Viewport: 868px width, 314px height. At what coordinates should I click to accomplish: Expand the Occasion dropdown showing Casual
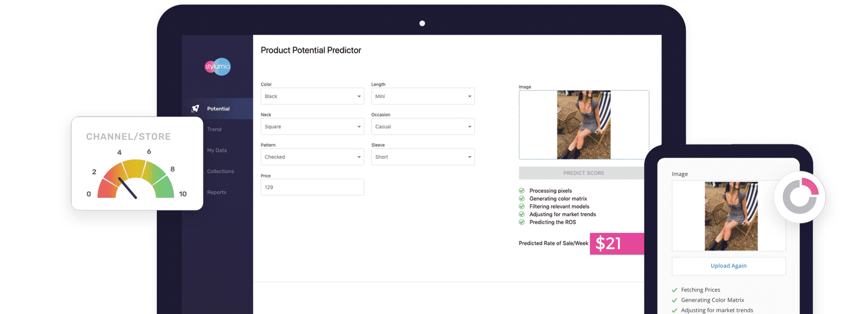coord(422,126)
